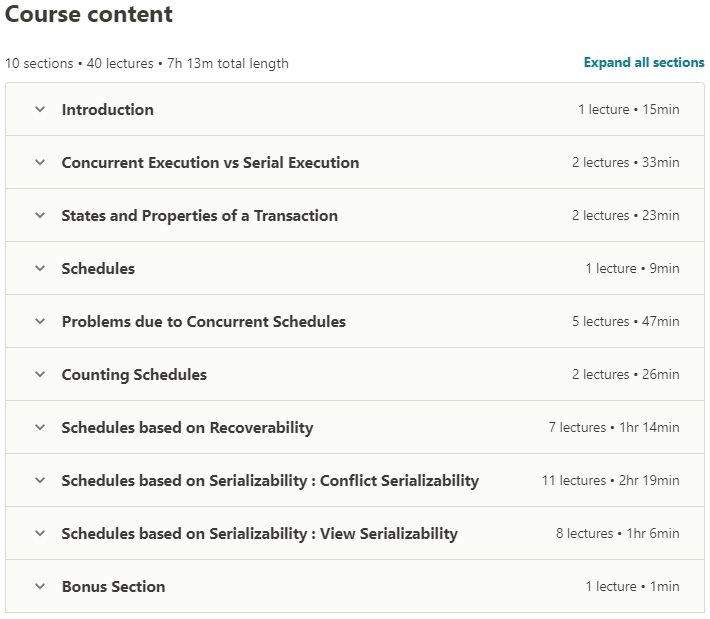The height and width of the screenshot is (619, 710).
Task: Expand View Serializability section chevron
Action: (40, 534)
